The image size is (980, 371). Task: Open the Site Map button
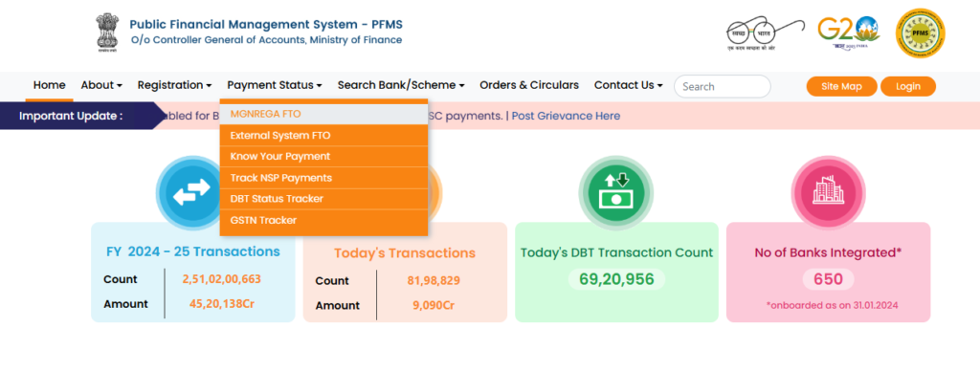pos(841,86)
